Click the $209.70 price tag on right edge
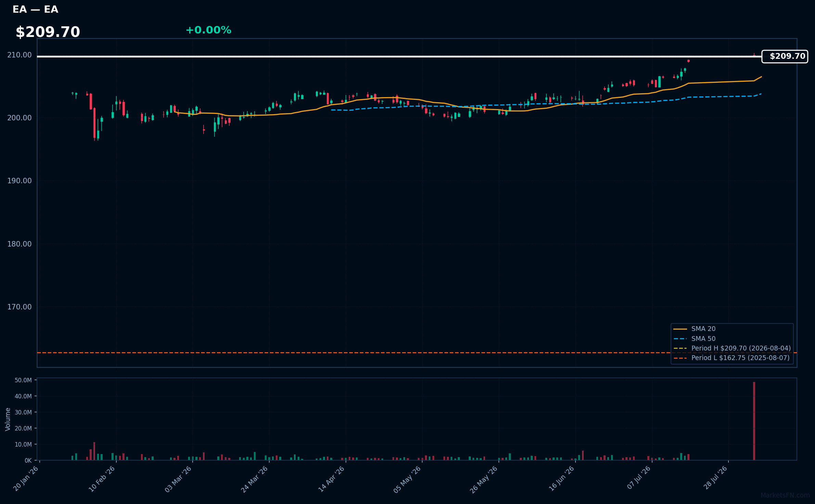This screenshot has width=815, height=504. [x=785, y=56]
